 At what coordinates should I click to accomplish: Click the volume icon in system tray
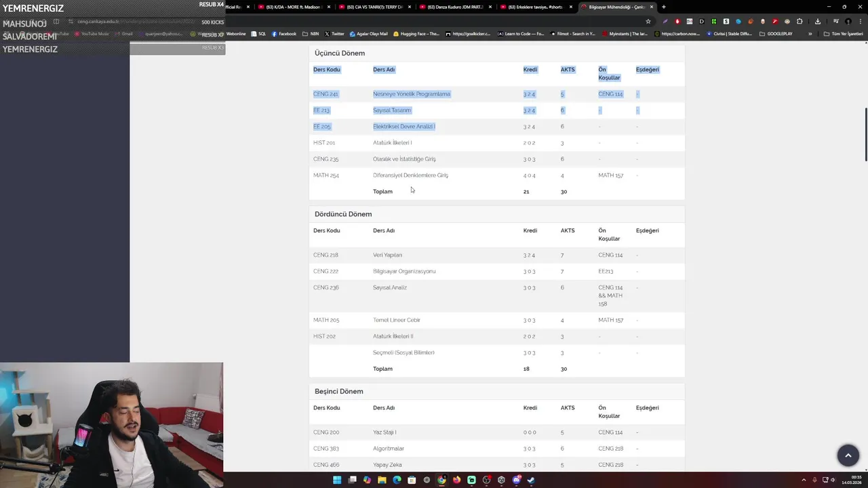(833, 480)
